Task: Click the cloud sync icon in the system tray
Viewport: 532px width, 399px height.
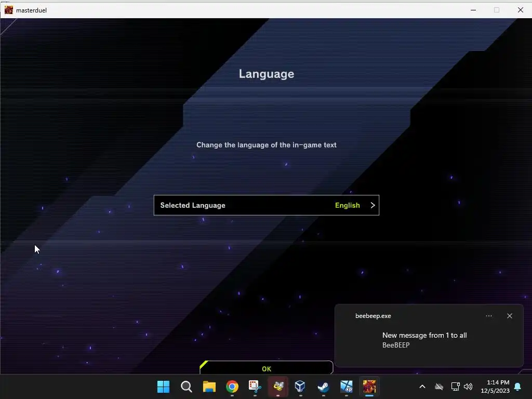Action: 439,387
